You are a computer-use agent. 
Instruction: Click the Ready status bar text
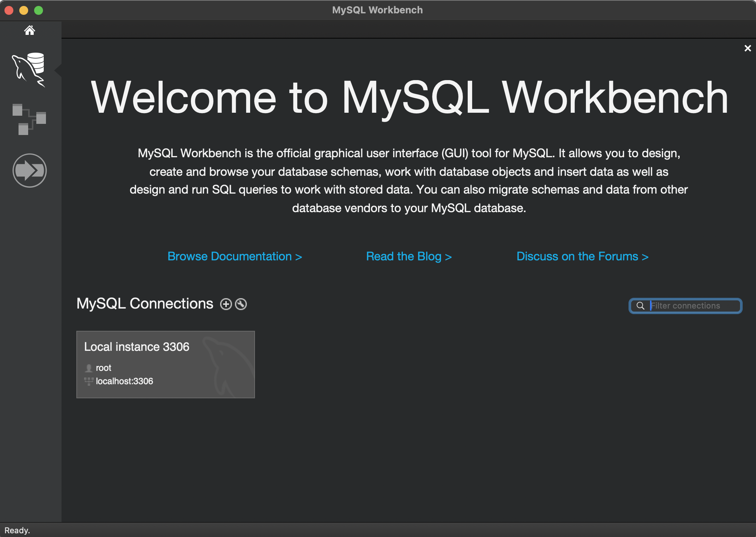click(17, 530)
